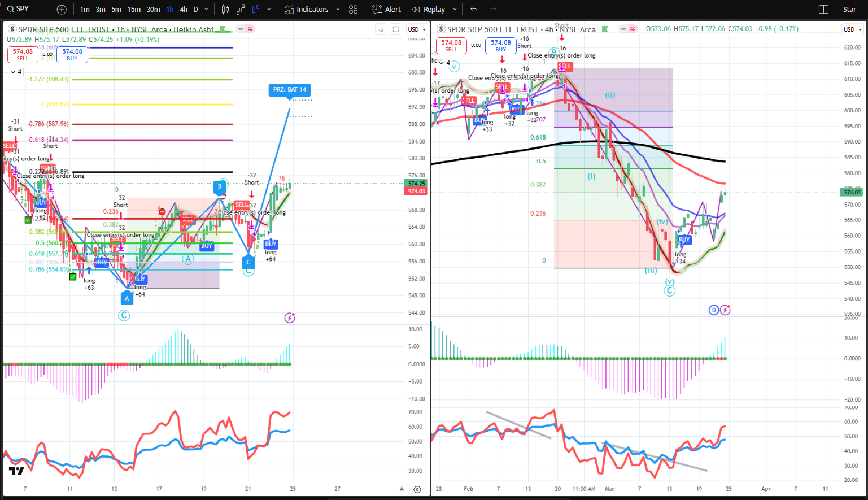This screenshot has height=500, width=868.
Task: Click the Star button at the top right
Action: click(x=849, y=10)
